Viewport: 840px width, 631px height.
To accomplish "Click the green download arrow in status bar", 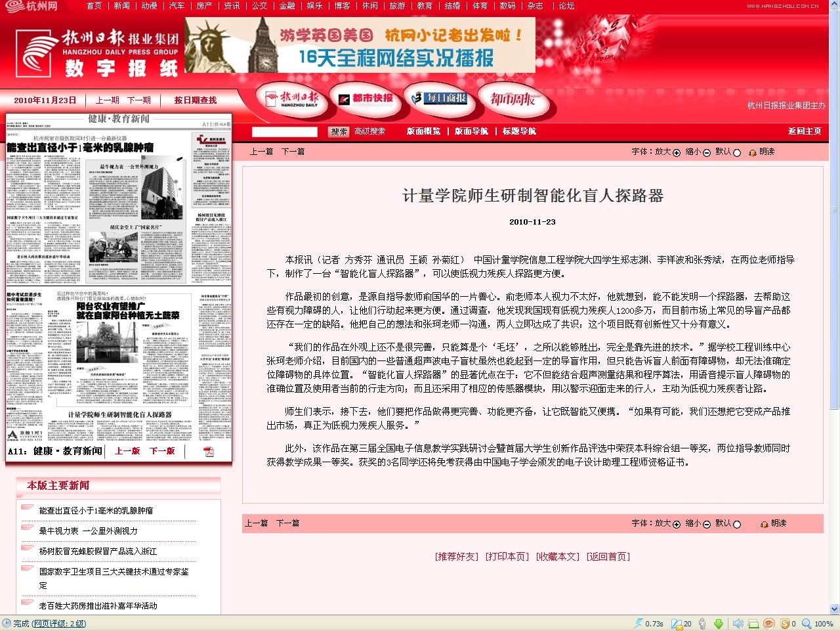I will [719, 624].
